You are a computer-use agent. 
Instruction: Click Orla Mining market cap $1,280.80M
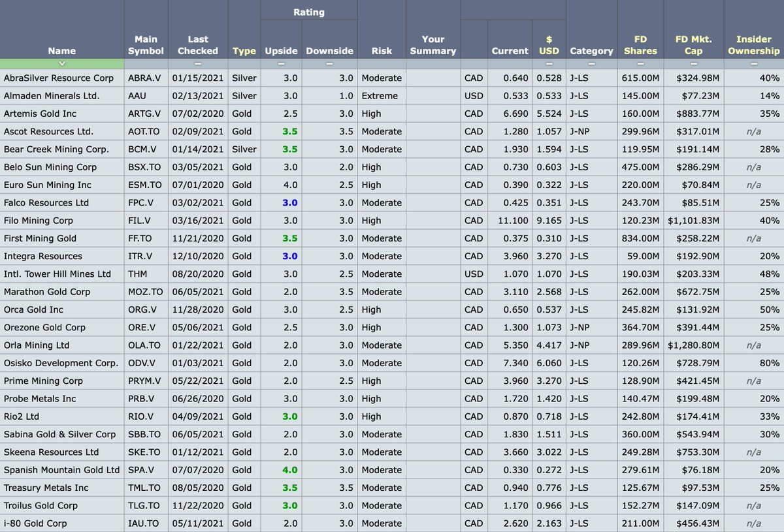(x=694, y=345)
